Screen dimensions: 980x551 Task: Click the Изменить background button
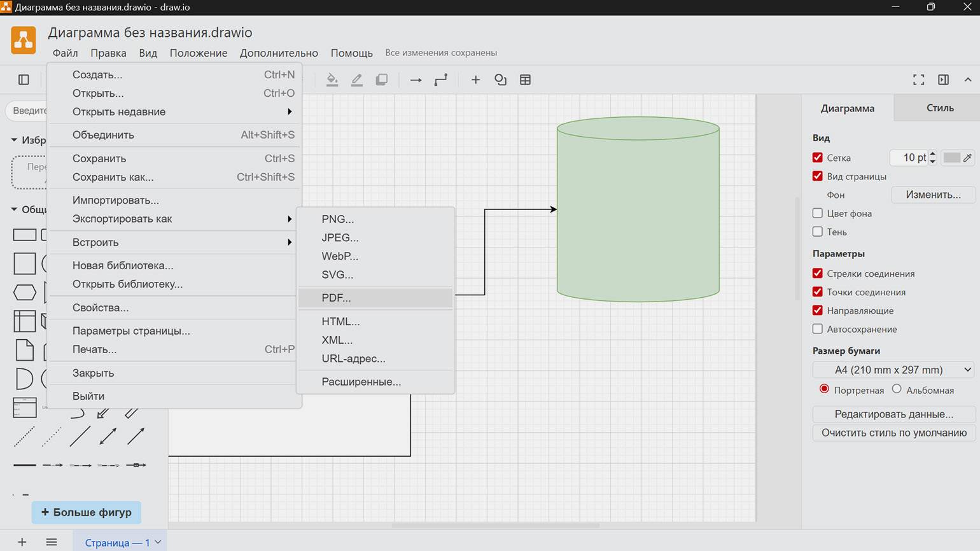(x=933, y=195)
